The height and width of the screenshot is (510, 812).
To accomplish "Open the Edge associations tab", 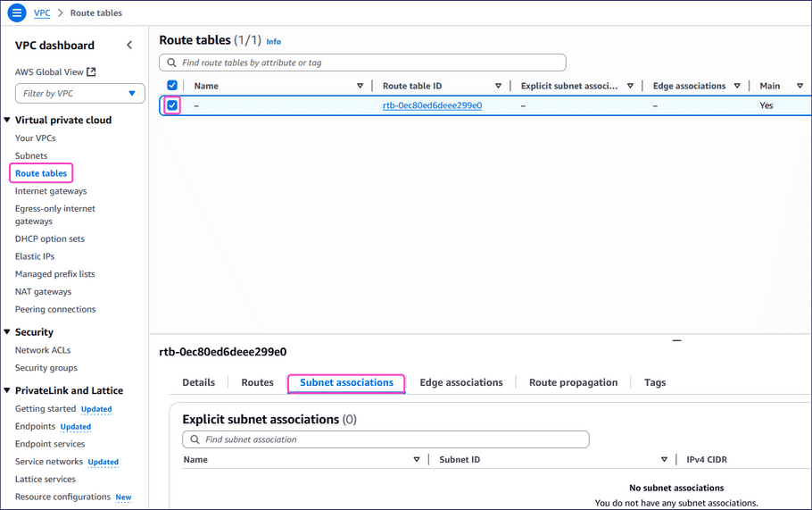I will 461,382.
